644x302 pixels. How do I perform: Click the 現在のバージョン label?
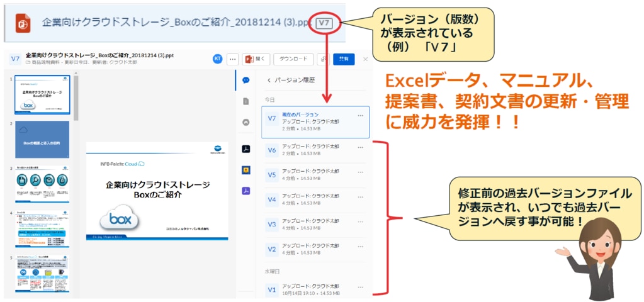click(300, 115)
